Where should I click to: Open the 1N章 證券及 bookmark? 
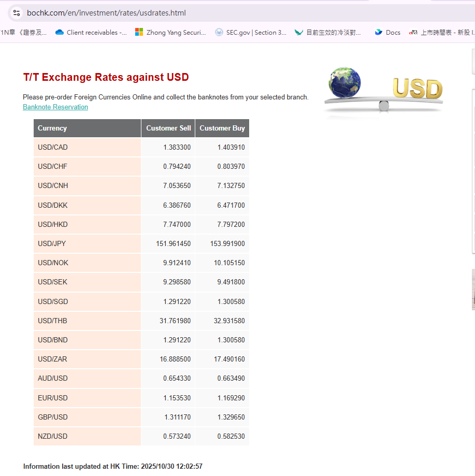[23, 32]
